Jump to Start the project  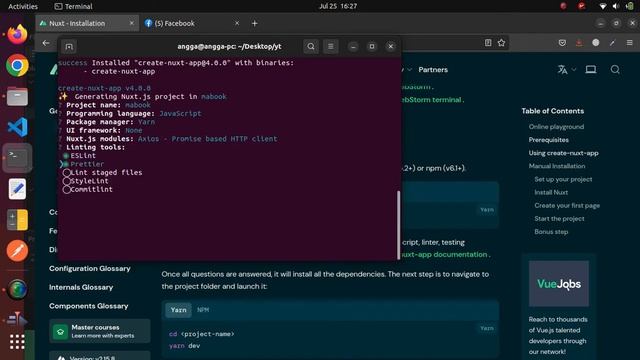coord(559,218)
